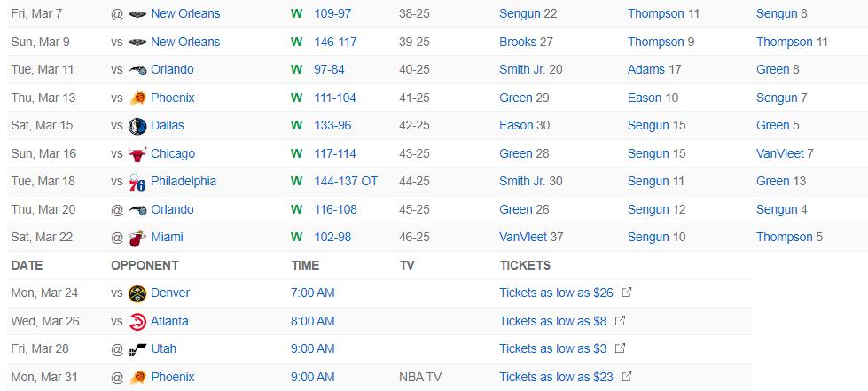
Task: Click the Denver Nuggets logo
Action: click(137, 293)
